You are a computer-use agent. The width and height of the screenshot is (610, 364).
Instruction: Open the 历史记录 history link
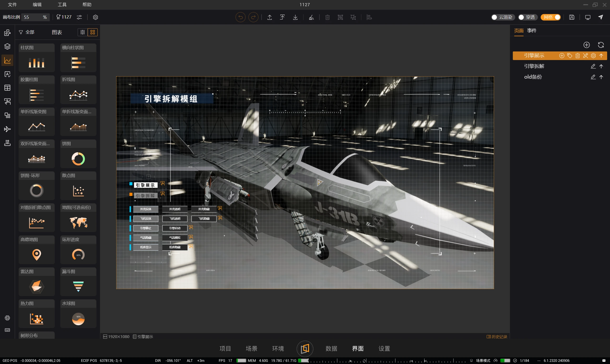497,337
